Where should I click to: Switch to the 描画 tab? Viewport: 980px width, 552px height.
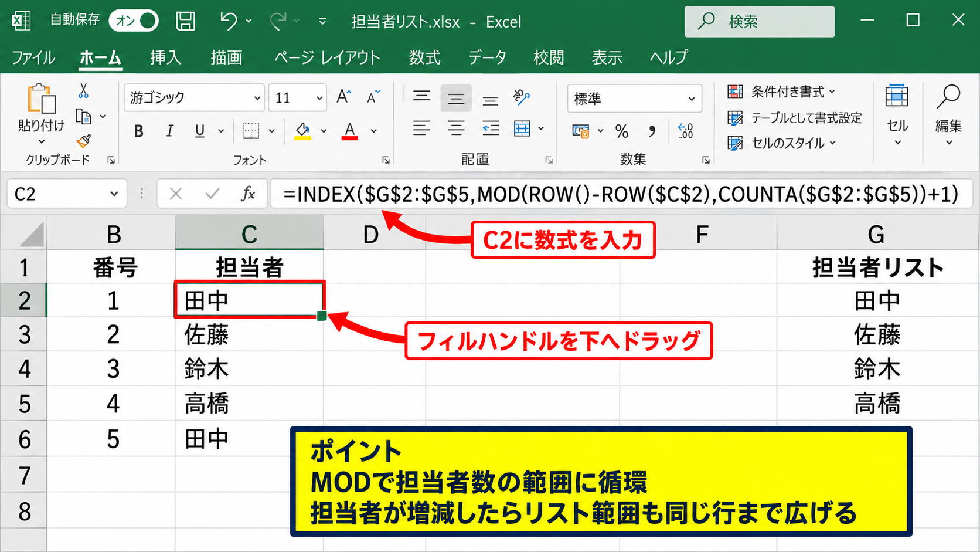click(x=226, y=57)
